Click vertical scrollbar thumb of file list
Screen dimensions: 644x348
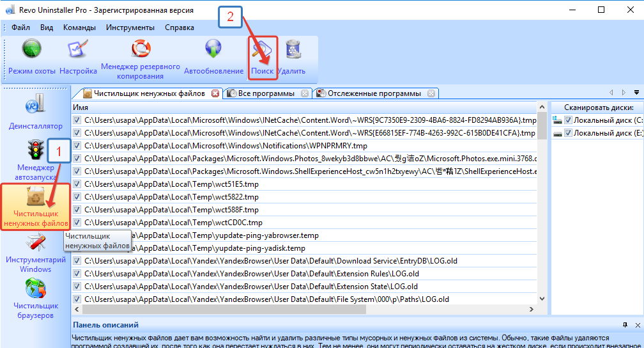[x=542, y=126]
